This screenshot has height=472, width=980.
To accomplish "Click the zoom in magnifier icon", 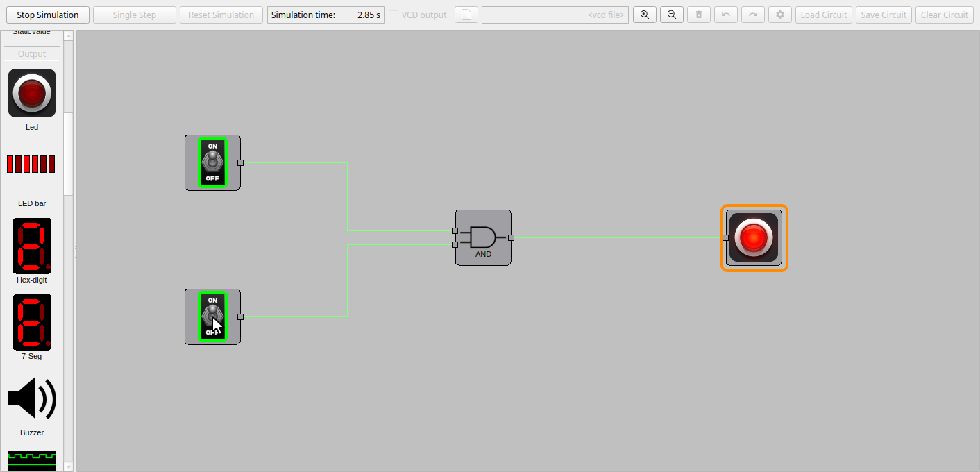I will 644,15.
